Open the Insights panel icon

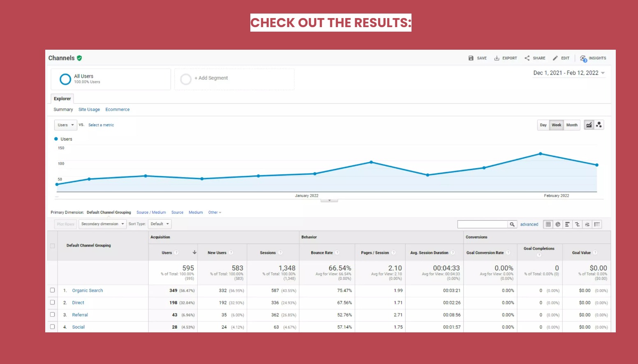[x=583, y=58]
